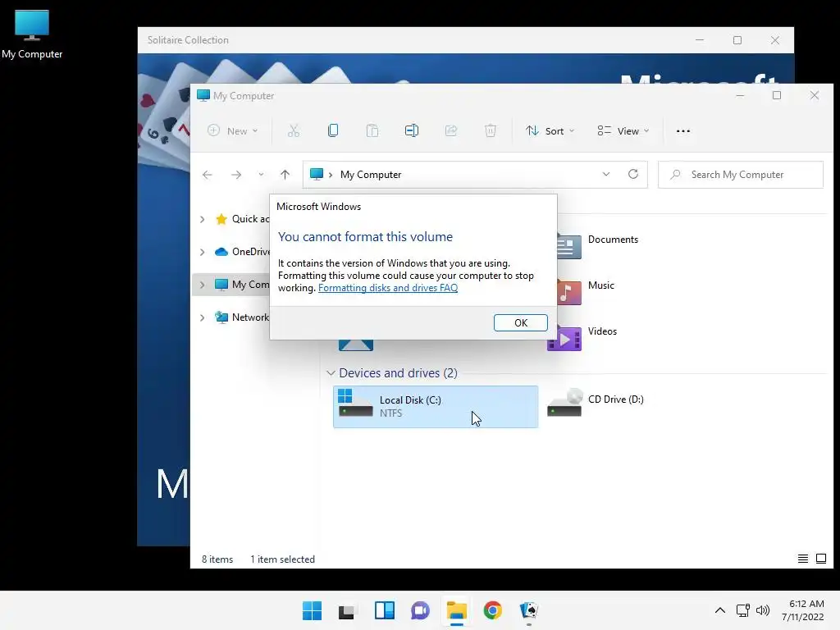Open the New dropdown menu
The width and height of the screenshot is (840, 630).
(233, 130)
